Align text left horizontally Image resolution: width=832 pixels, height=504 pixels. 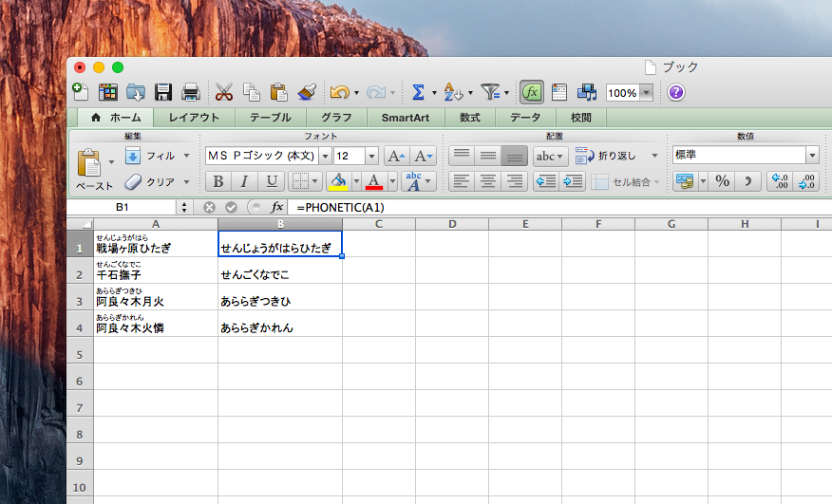(x=461, y=182)
